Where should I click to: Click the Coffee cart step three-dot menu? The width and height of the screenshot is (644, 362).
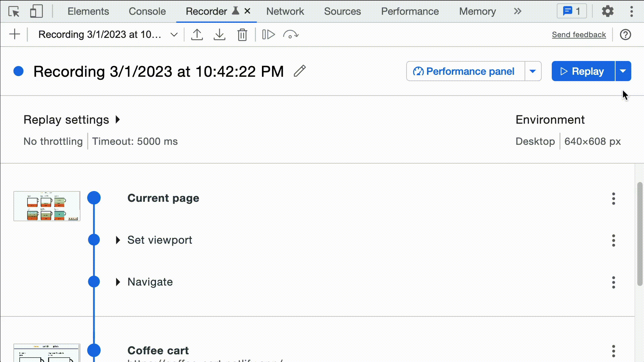point(613,351)
